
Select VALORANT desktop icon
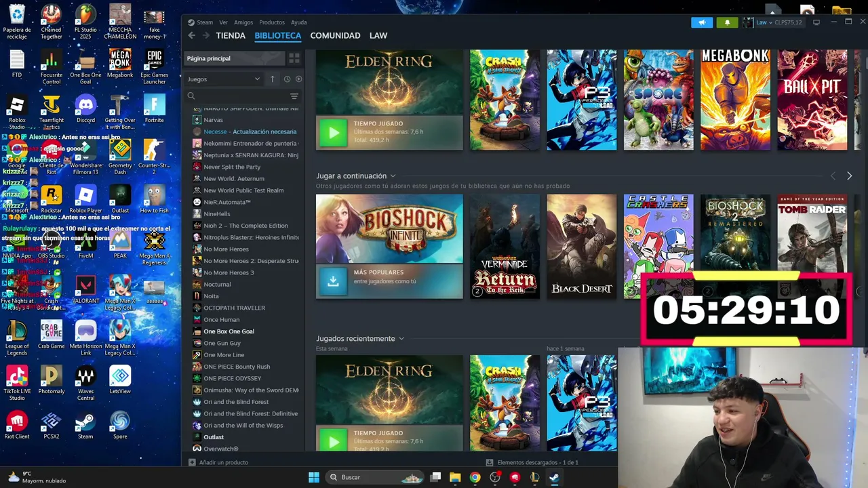tap(85, 289)
